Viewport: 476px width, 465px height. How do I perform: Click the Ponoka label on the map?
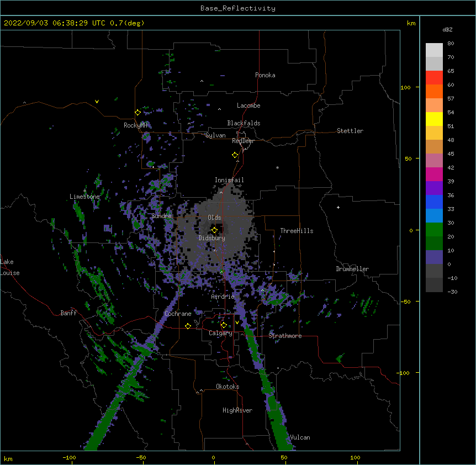tap(265, 75)
